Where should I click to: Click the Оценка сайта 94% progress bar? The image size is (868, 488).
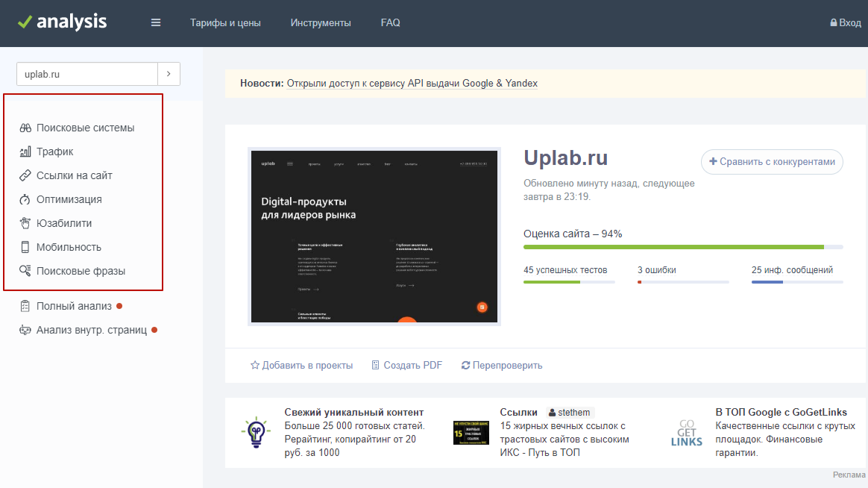pyautogui.click(x=683, y=247)
